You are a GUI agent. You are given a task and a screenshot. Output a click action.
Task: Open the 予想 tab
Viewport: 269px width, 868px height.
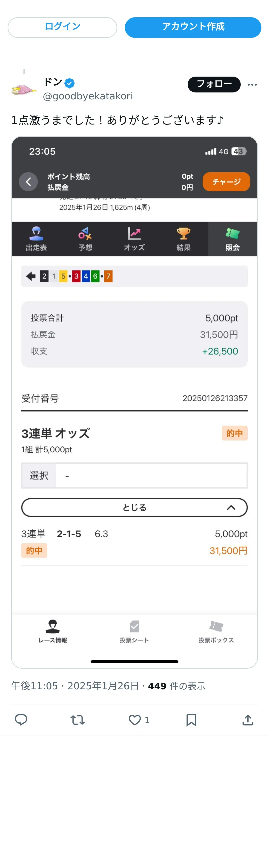85,239
